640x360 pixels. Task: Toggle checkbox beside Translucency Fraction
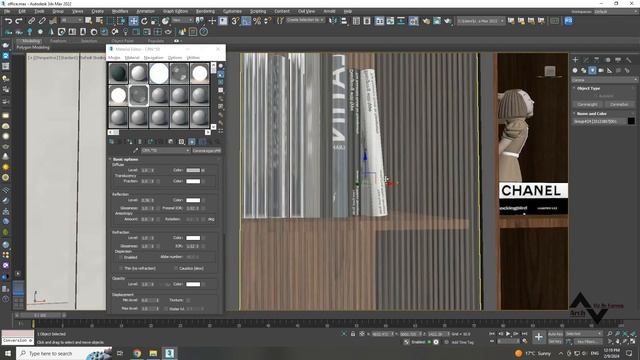click(158, 181)
